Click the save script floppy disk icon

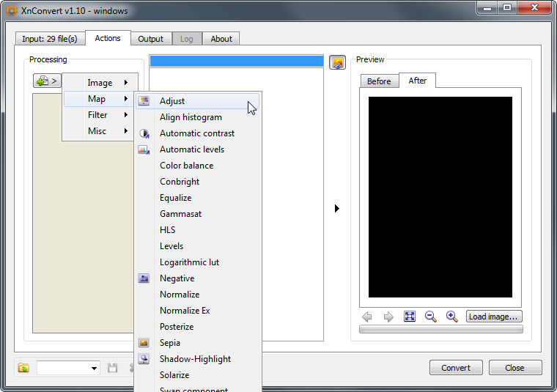click(113, 368)
